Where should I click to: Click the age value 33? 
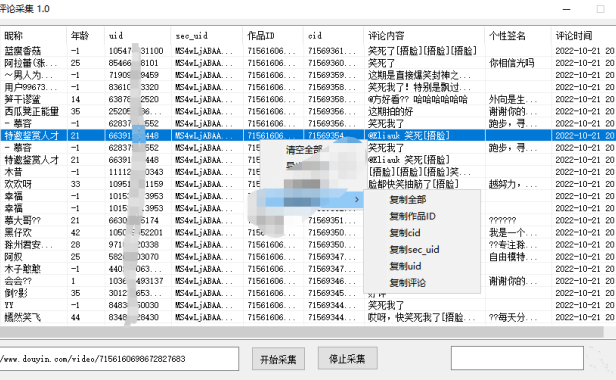click(75, 184)
